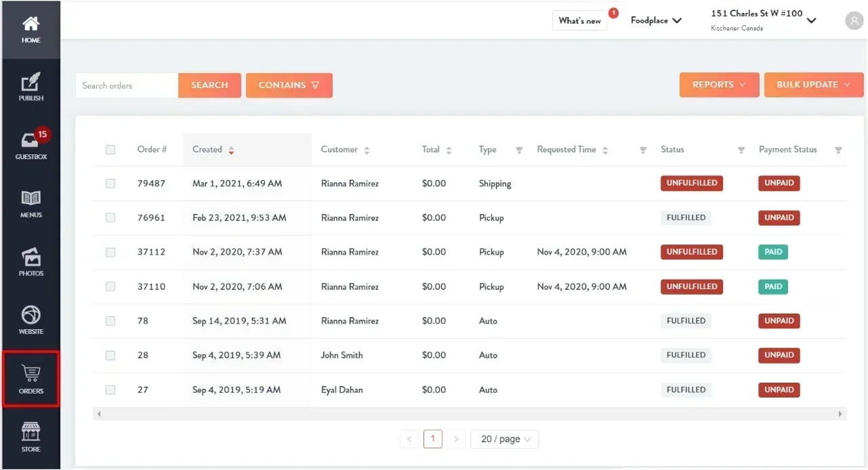Click the Order # column header
The image size is (868, 470).
pos(152,150)
